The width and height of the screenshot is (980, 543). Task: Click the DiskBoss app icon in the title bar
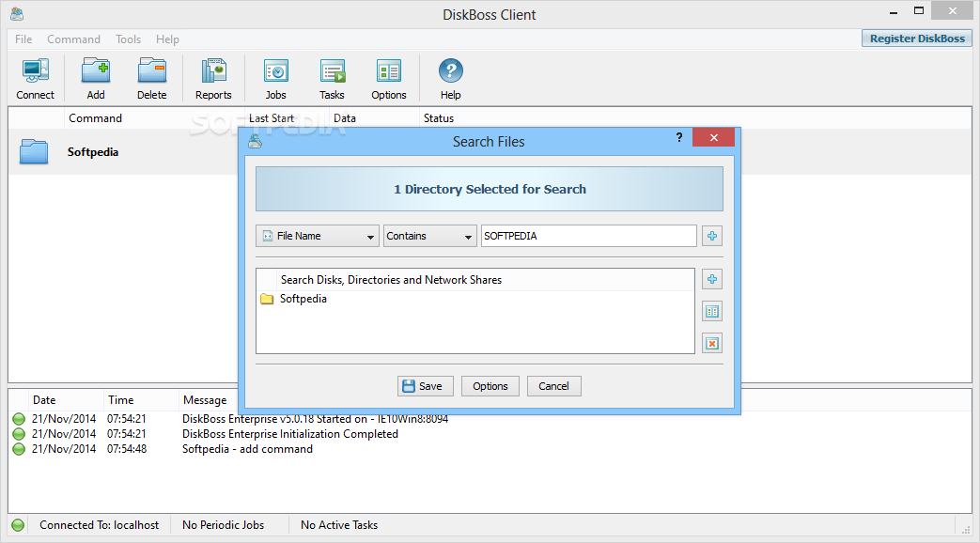tap(17, 14)
